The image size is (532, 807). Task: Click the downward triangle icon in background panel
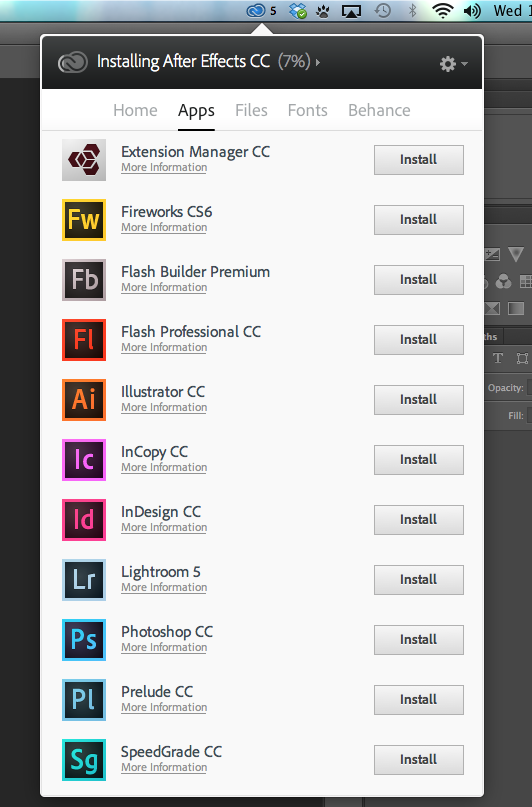516,254
